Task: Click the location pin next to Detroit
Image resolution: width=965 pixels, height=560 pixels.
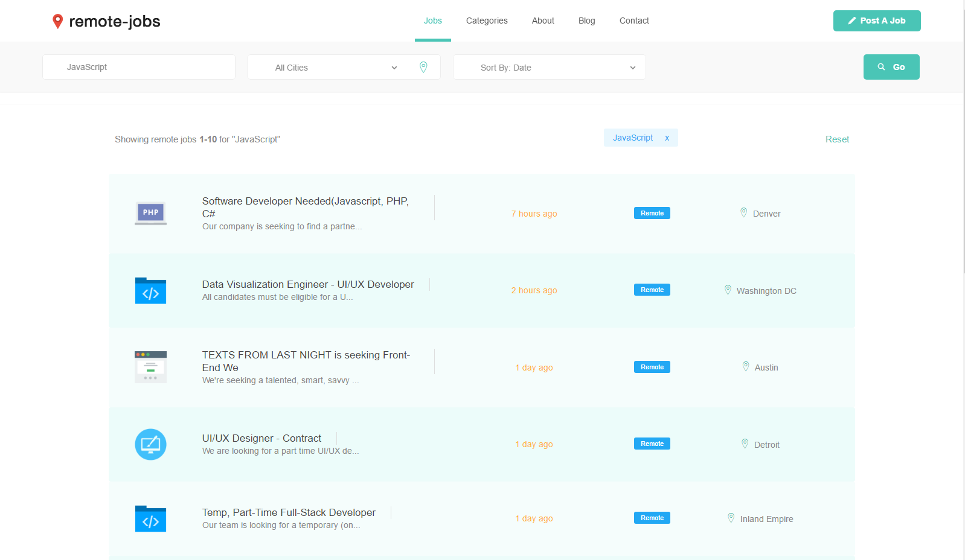Action: (x=745, y=444)
